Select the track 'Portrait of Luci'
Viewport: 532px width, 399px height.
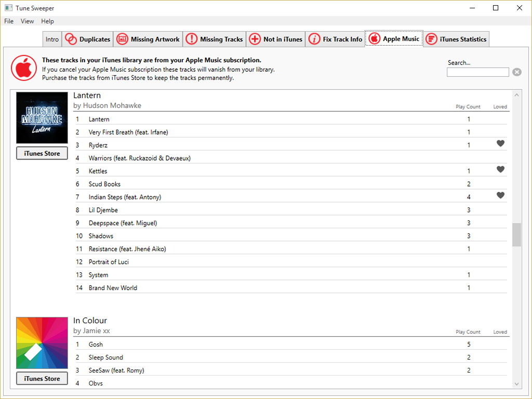point(291,262)
